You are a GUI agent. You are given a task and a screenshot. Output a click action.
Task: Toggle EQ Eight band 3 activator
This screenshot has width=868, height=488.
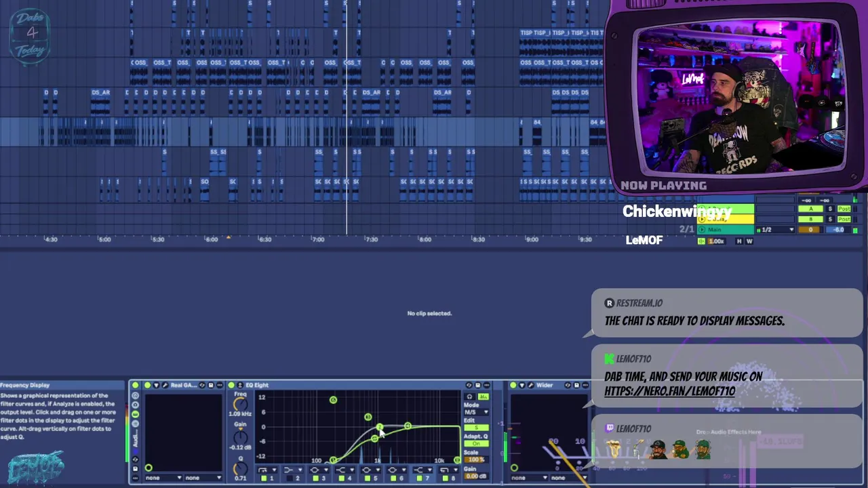(x=315, y=478)
